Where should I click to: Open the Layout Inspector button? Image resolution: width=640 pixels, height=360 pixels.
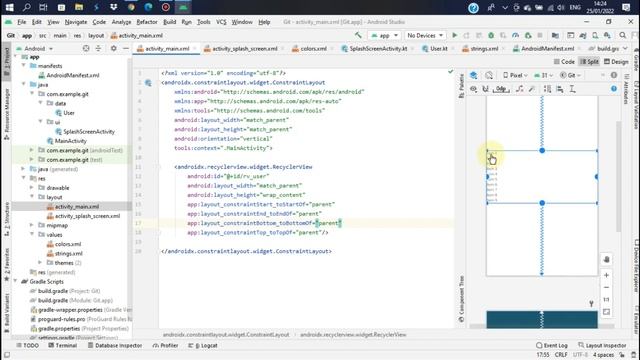tap(602, 345)
